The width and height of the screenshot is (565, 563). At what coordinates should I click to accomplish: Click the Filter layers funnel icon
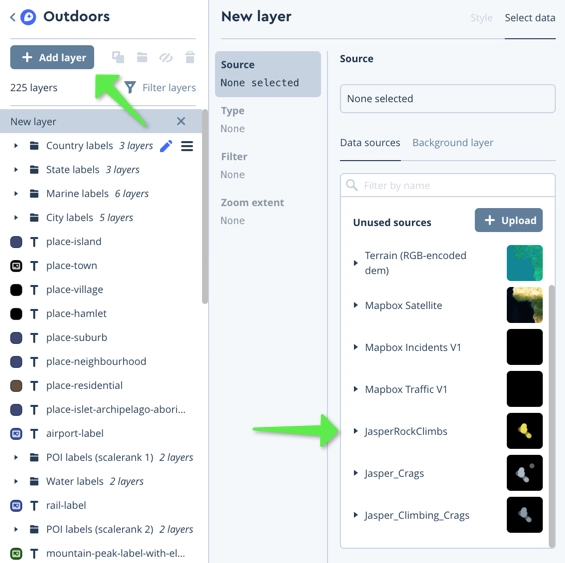[130, 88]
